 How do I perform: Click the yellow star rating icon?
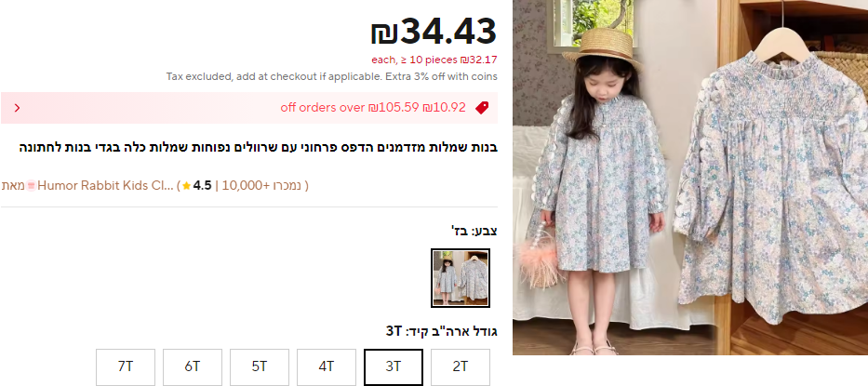(x=187, y=186)
